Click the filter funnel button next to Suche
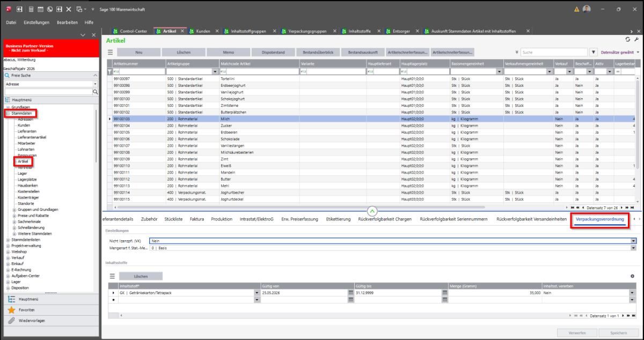 click(594, 52)
